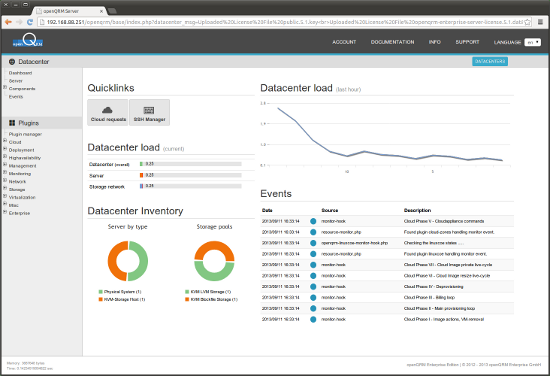Open the Documentation menu

392,42
